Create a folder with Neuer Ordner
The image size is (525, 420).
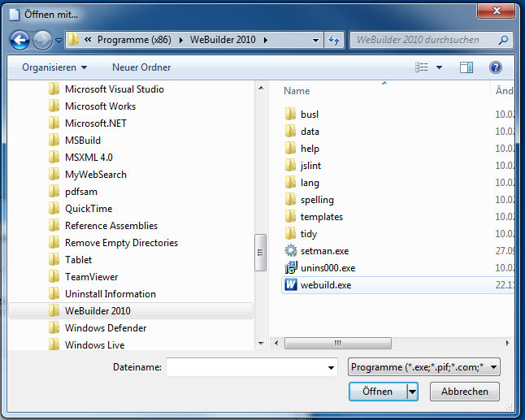tap(141, 67)
